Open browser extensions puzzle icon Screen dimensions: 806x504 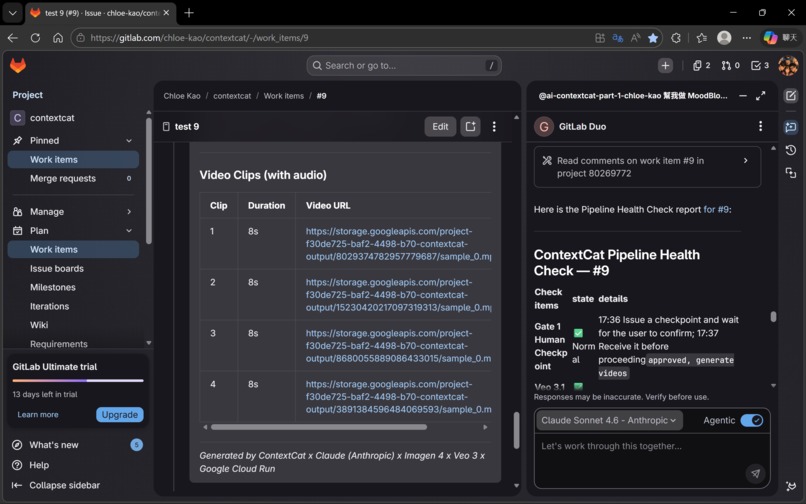(676, 38)
